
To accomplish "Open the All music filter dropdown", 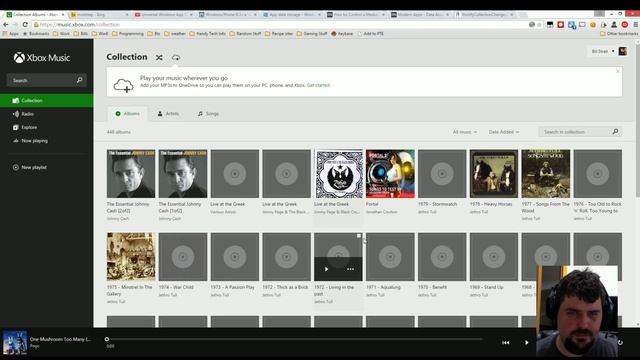I will point(464,132).
